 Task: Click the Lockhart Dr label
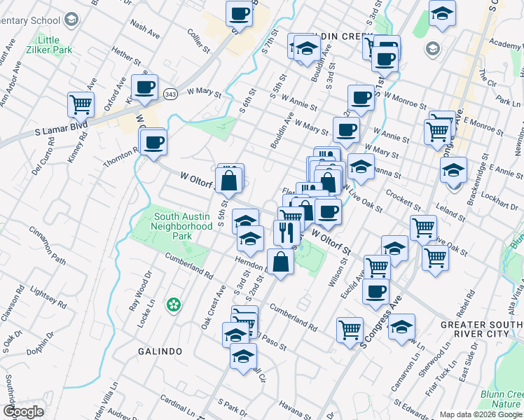(499, 201)
